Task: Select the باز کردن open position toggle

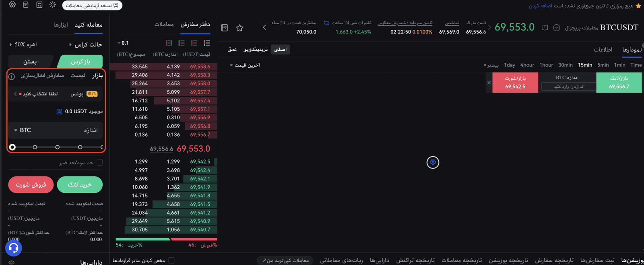Action: (80, 61)
